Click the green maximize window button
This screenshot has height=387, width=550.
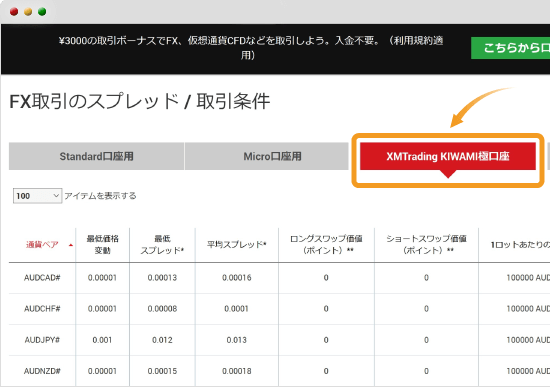(x=42, y=12)
